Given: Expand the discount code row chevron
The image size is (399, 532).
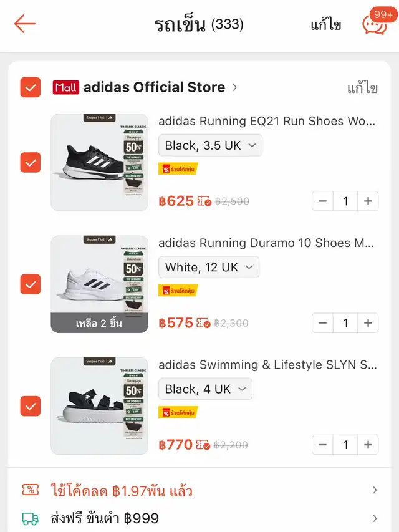Looking at the screenshot, I should pos(375,490).
